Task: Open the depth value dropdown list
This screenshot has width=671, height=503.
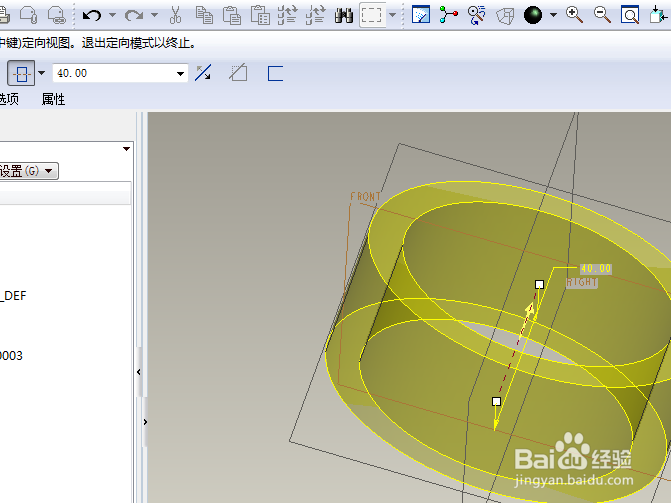Action: (181, 74)
